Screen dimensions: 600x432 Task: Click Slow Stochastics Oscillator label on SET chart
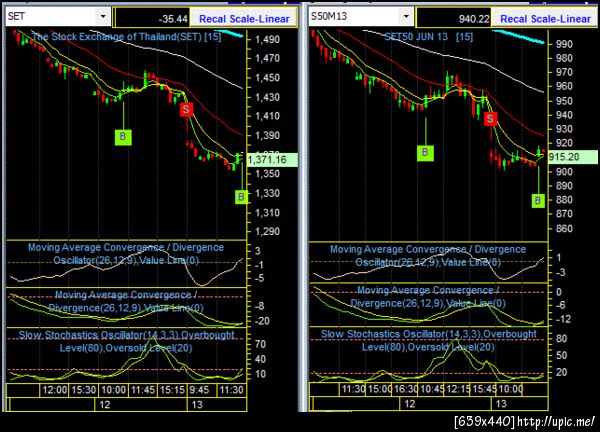point(126,341)
